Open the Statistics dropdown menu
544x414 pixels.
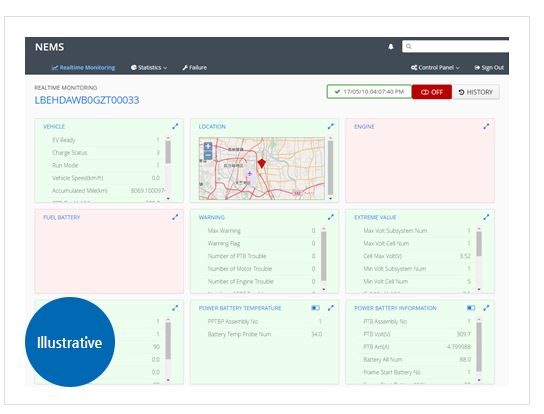[x=149, y=68]
